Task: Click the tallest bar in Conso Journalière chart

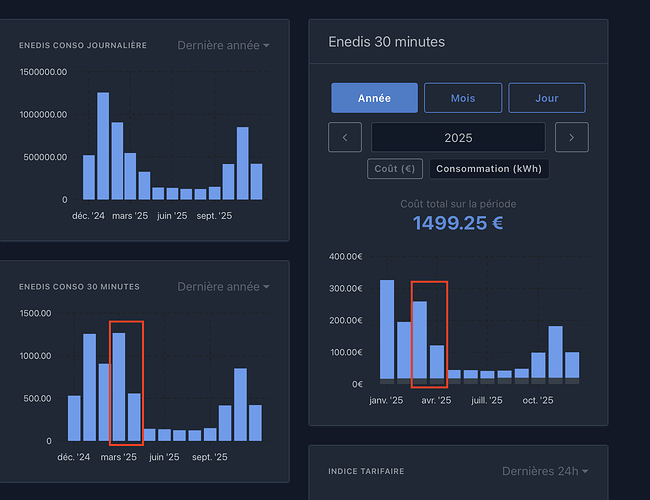Action: tap(103, 146)
